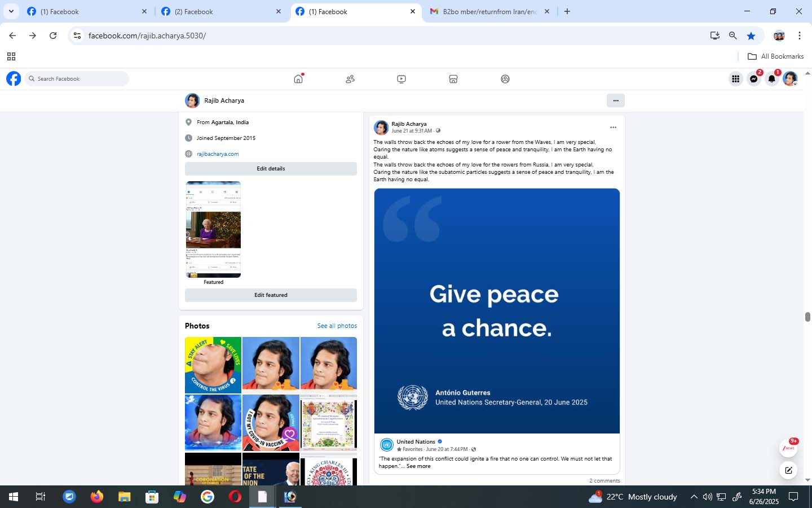
Task: Open Task View on taskbar
Action: 41,497
